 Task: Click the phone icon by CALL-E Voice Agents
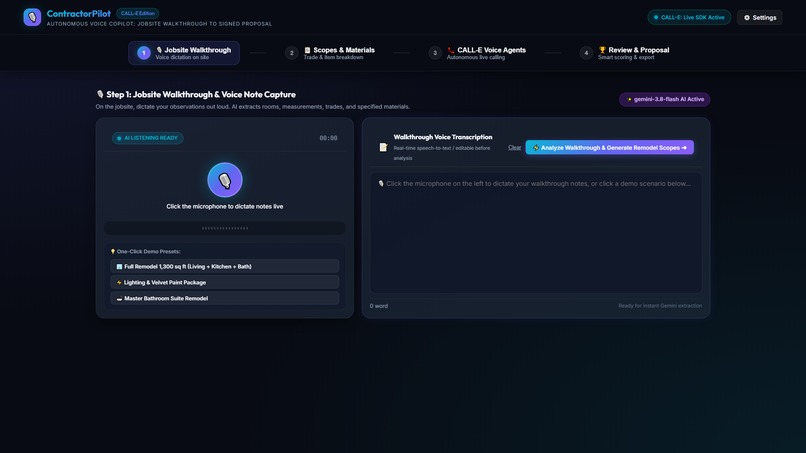[451, 50]
